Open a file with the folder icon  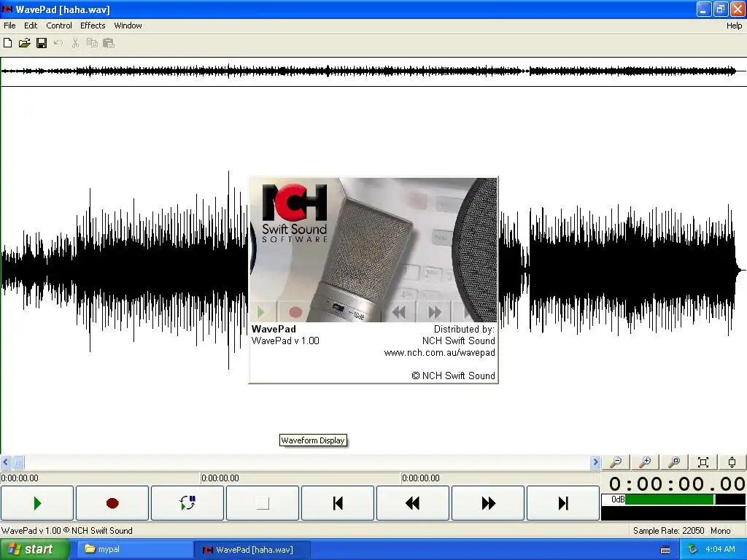(x=24, y=43)
